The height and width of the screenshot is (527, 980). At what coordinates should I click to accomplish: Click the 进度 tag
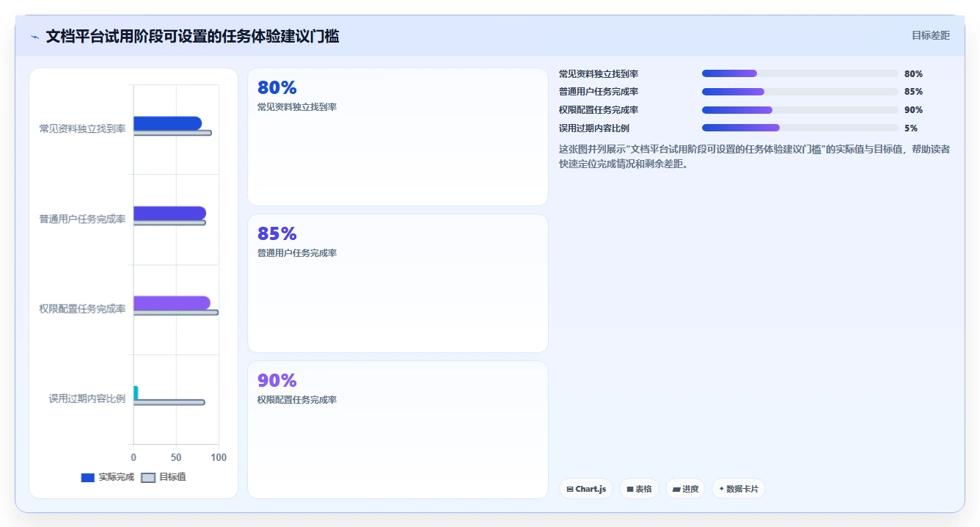pyautogui.click(x=685, y=489)
